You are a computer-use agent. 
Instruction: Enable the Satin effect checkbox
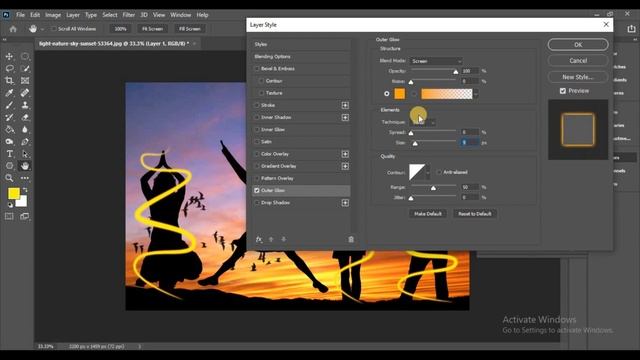coord(257,142)
